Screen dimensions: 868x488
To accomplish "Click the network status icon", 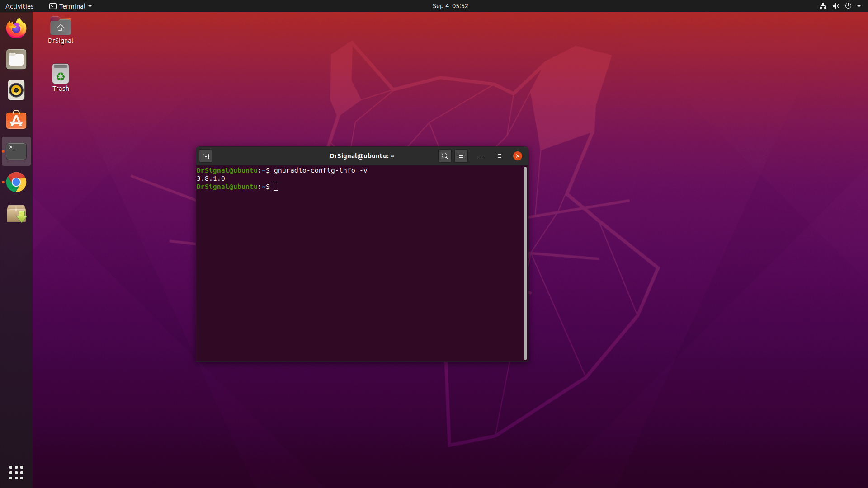I will 823,6.
